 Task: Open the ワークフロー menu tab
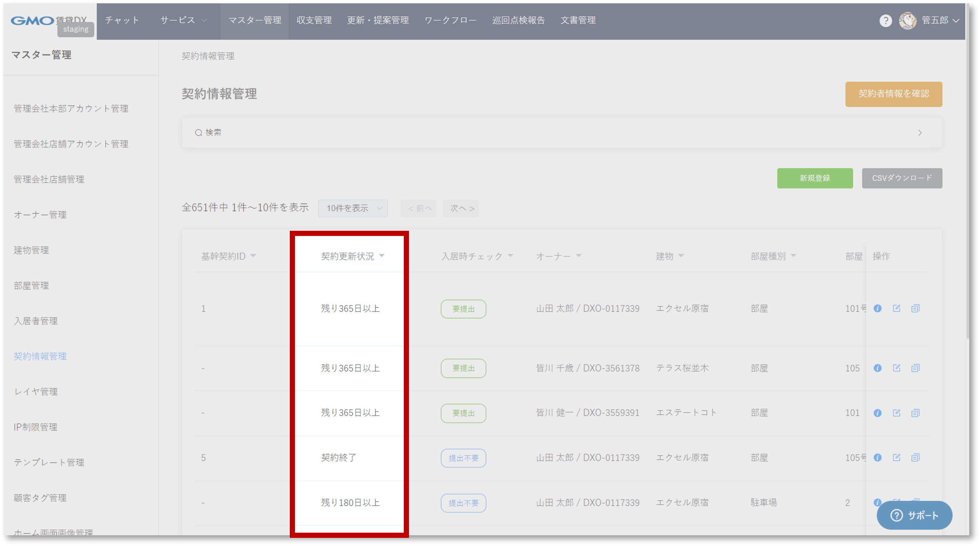(450, 20)
